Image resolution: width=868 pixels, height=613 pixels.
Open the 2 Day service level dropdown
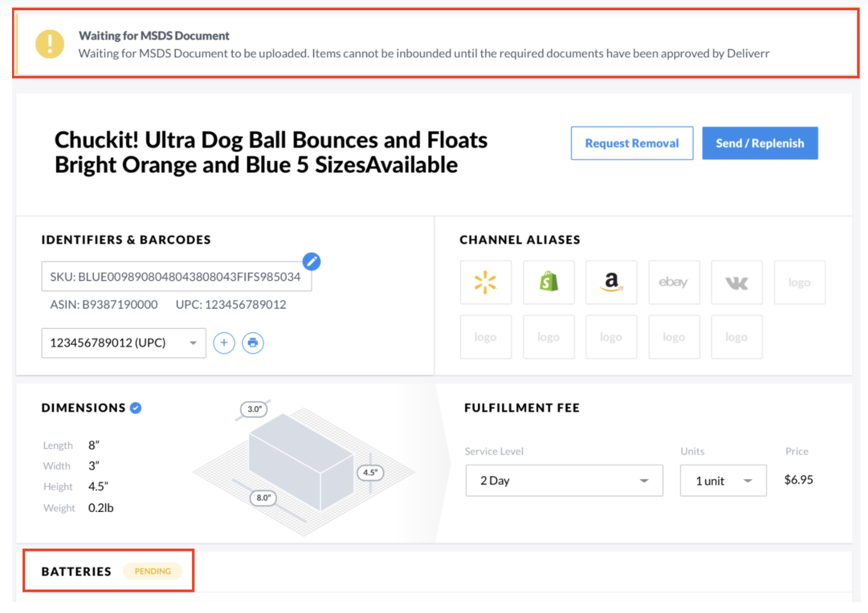[564, 481]
